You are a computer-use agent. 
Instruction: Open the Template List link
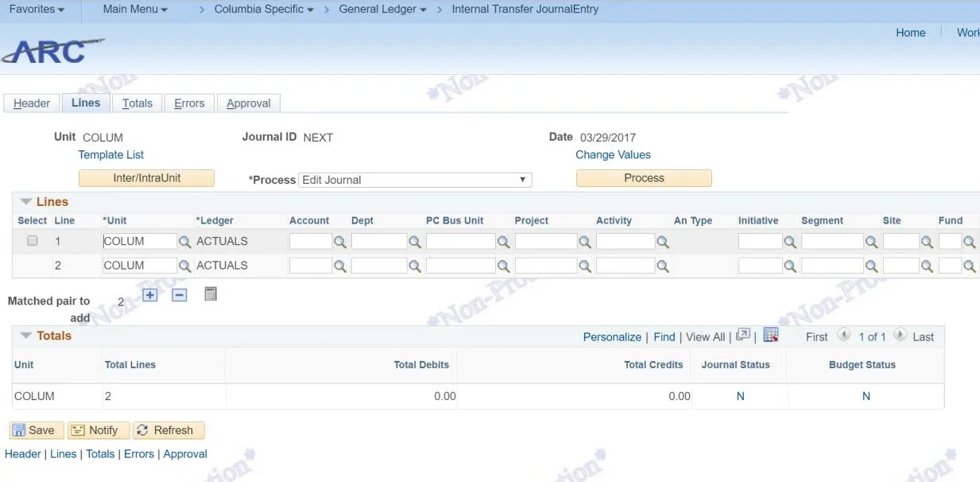[x=111, y=155]
